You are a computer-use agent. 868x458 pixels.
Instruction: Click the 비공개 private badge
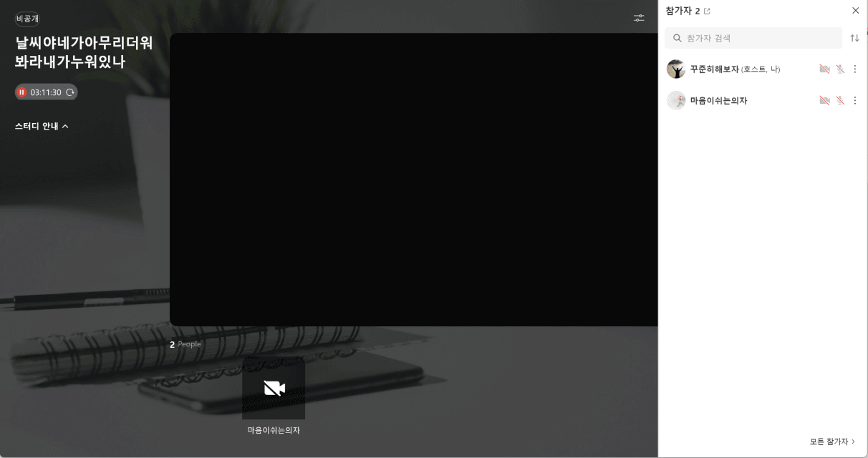(27, 19)
